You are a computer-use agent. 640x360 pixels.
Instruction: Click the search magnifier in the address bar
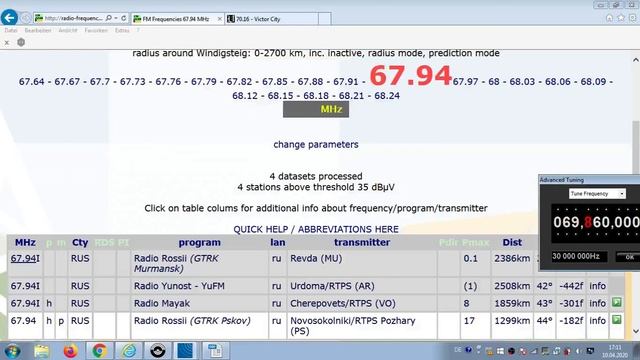[x=109, y=18]
